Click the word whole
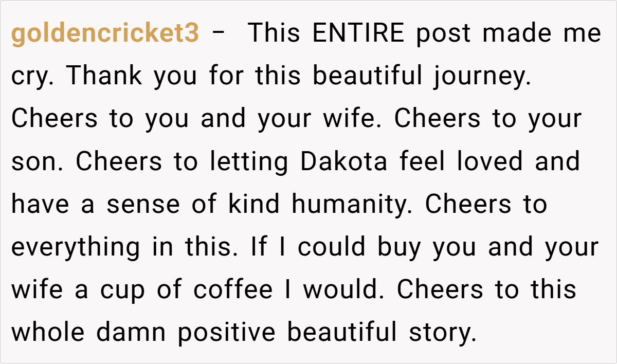The image size is (617, 364). (x=48, y=333)
